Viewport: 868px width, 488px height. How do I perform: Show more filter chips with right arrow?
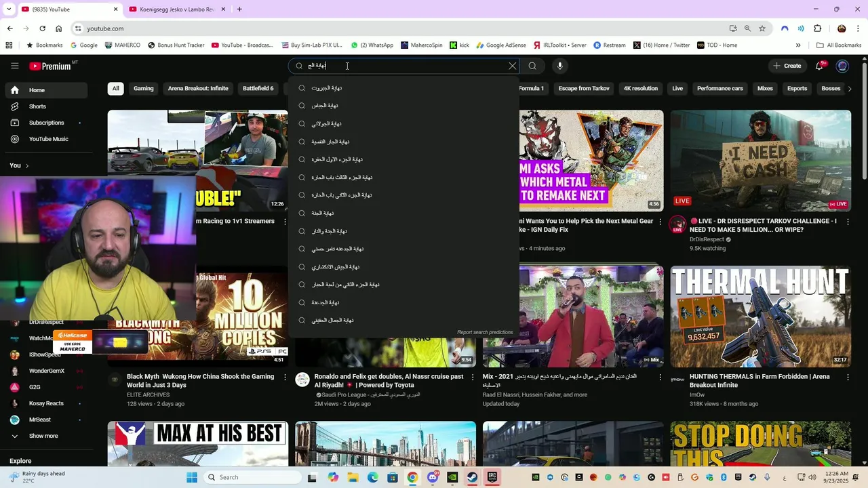pos(850,88)
